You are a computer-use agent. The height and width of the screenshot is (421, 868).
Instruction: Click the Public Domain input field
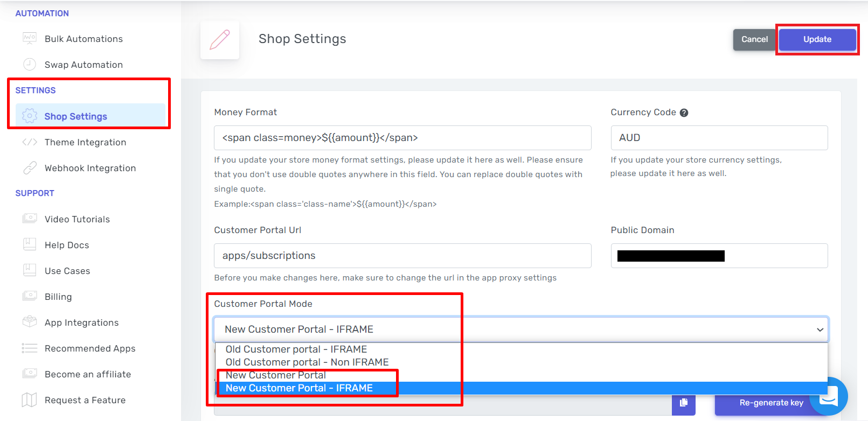719,256
